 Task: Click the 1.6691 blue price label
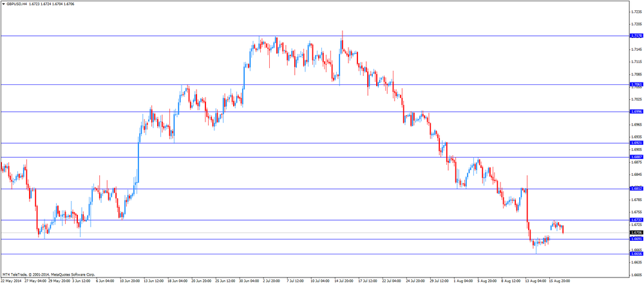click(x=636, y=239)
